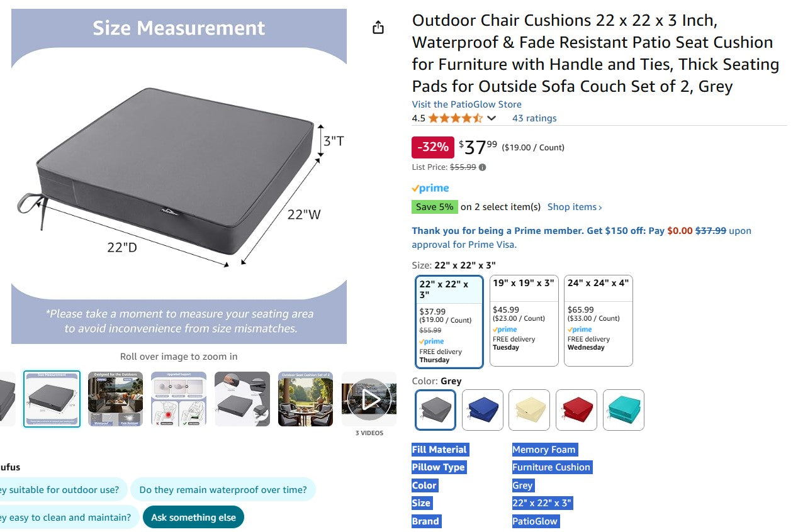The width and height of the screenshot is (798, 532).
Task: Visit the PatioGlow Store link
Action: [466, 104]
